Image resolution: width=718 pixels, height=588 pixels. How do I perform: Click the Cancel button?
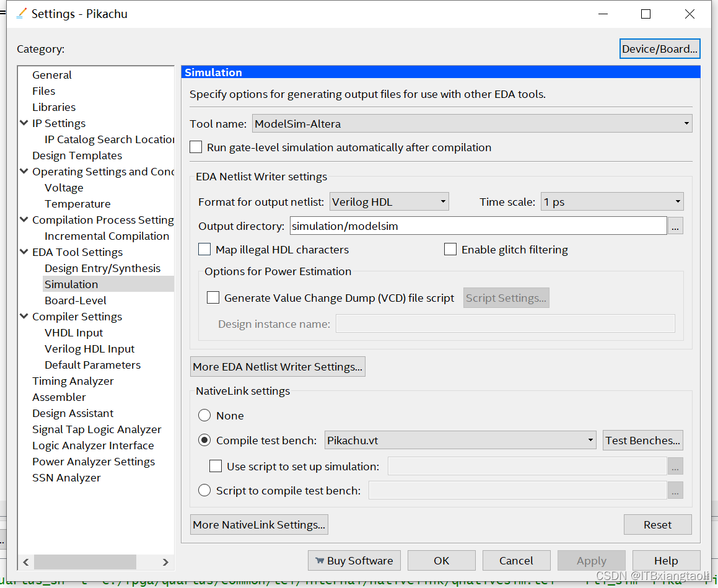516,561
